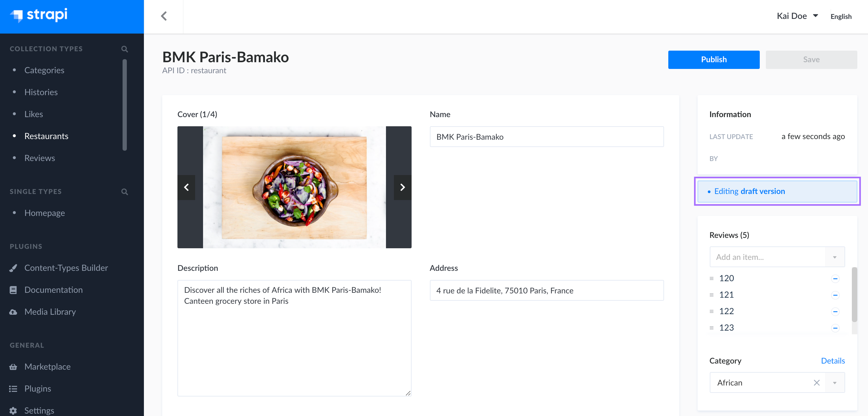Expand the Add an item dropdown for Reviews
Screen dimensions: 868x416
(835, 257)
